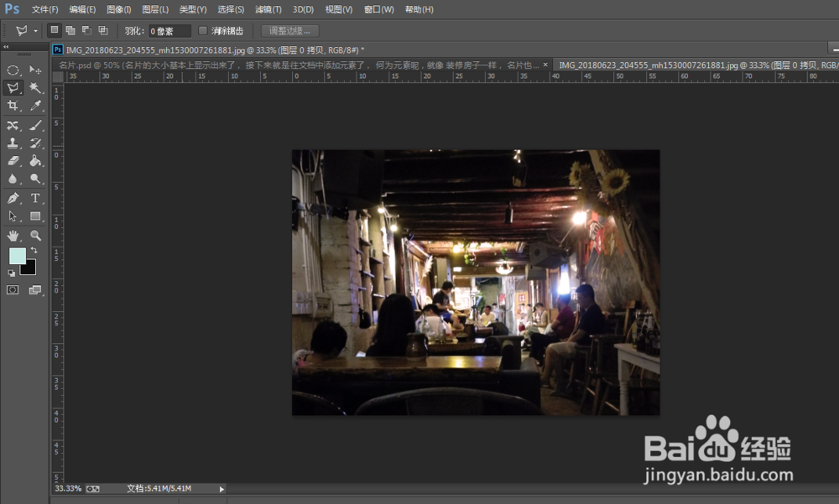Click the Photoshop Ps logo

[x=12, y=8]
